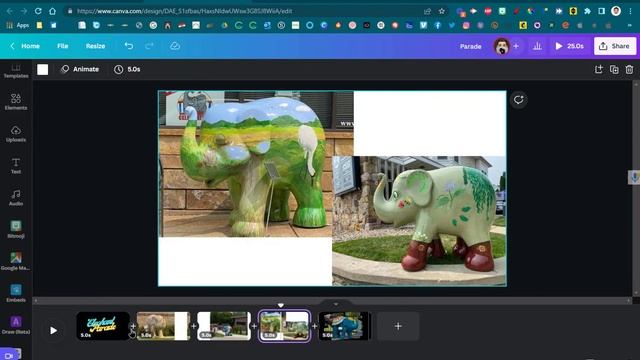The height and width of the screenshot is (360, 640).
Task: Open the Templates sidebar panel
Action: pos(16,71)
